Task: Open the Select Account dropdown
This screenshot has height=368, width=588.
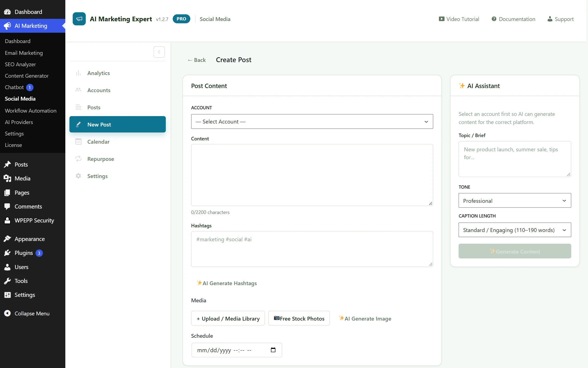Action: coord(312,122)
